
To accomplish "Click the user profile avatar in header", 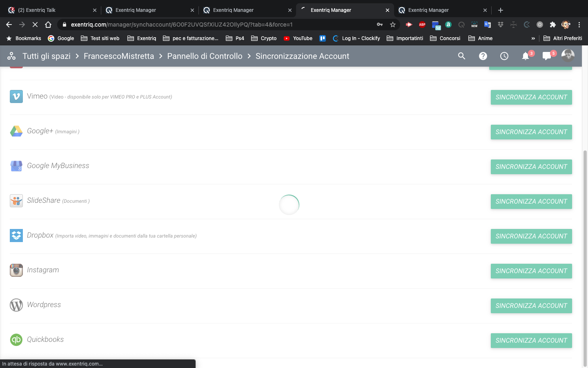I will pyautogui.click(x=568, y=56).
